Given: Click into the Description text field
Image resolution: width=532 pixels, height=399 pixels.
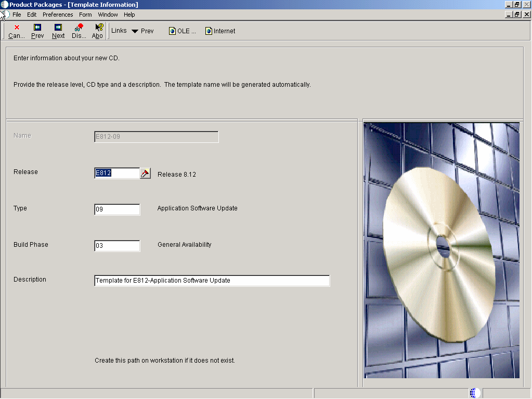Looking at the screenshot, I should 212,281.
